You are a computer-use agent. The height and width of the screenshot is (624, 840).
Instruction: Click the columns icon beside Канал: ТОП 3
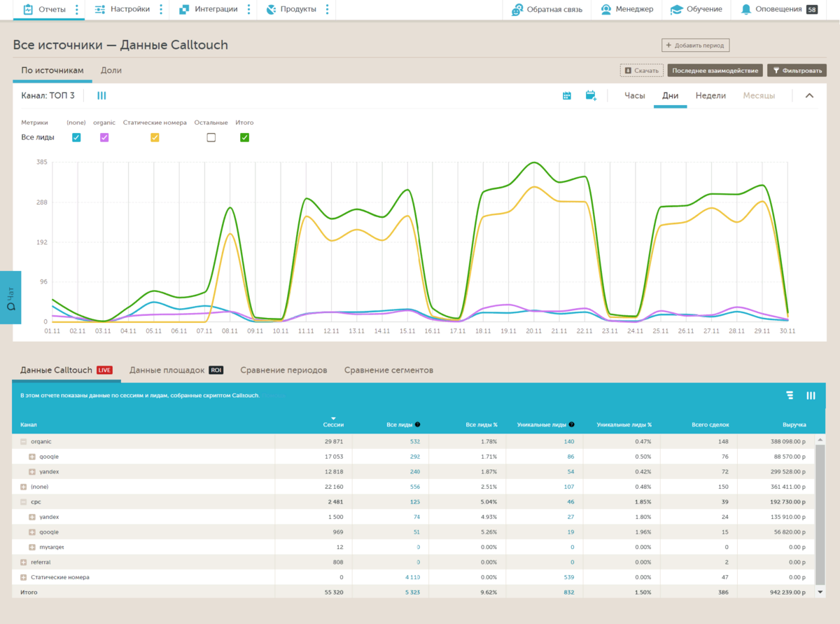click(101, 95)
